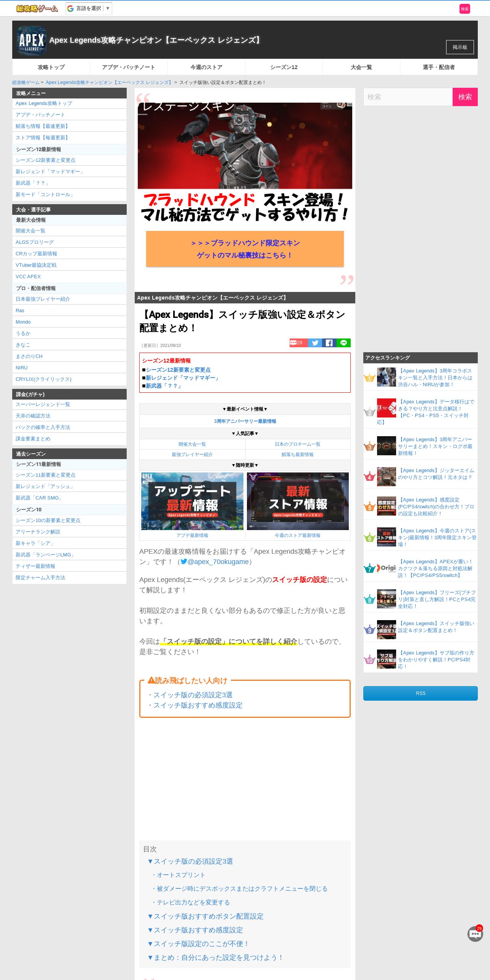The height and width of the screenshot is (980, 490).
Task: Click the orange ブラッドハウンド限定スキン button
Action: (245, 249)
